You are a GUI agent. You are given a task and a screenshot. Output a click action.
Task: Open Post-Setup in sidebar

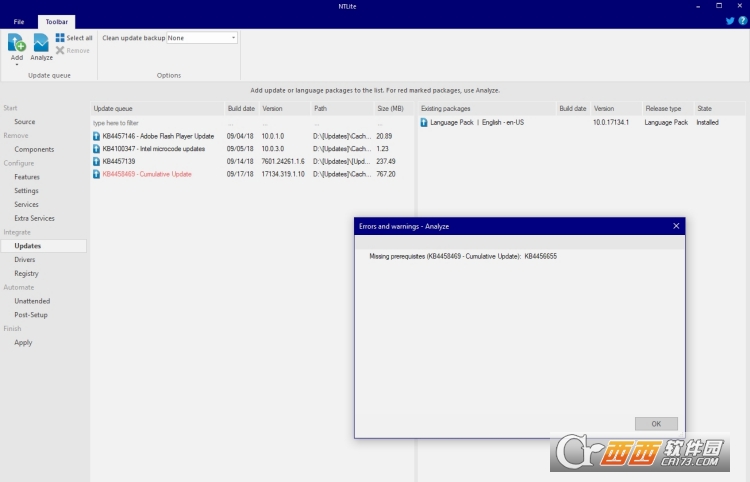pos(31,315)
